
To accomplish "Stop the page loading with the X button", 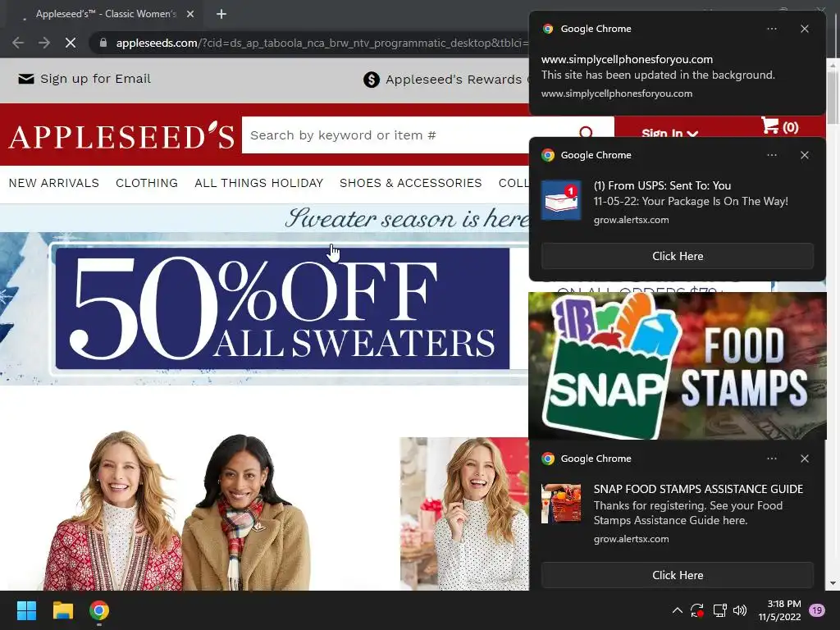I will coord(71,43).
